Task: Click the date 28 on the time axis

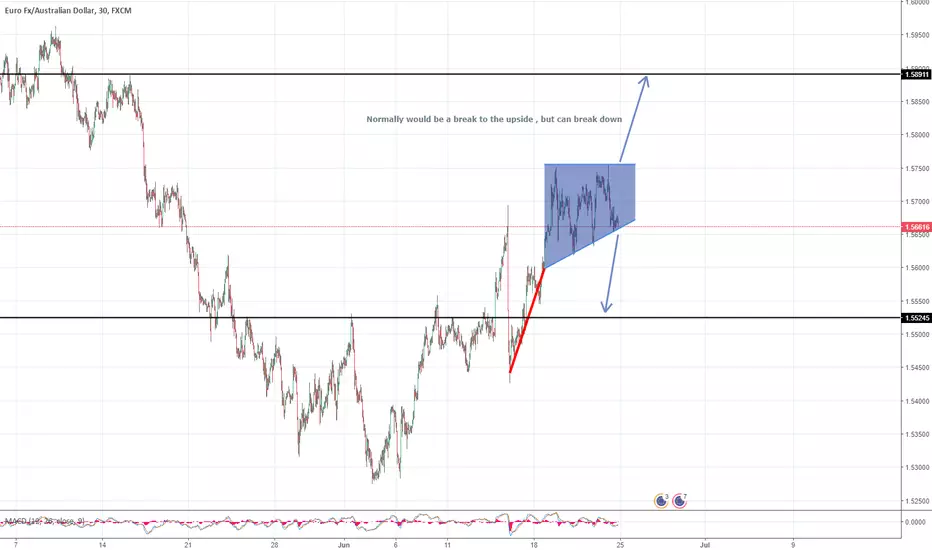Action: tap(275, 545)
